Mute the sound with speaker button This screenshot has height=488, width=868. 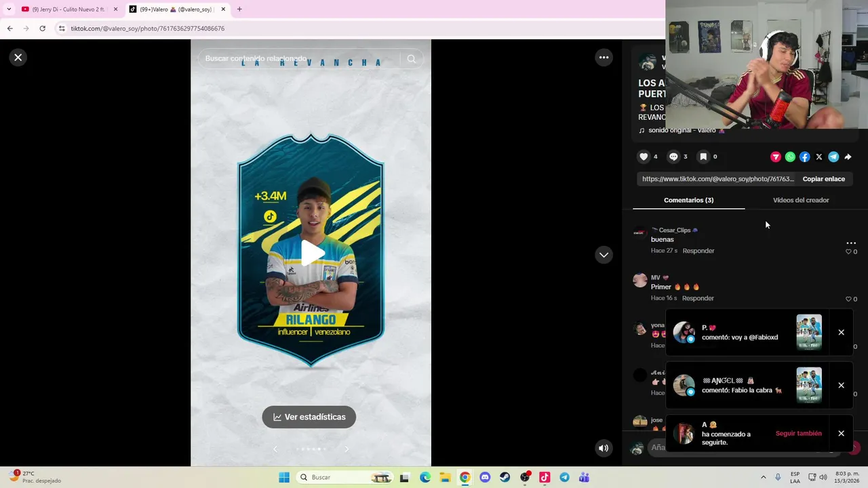coord(604,448)
